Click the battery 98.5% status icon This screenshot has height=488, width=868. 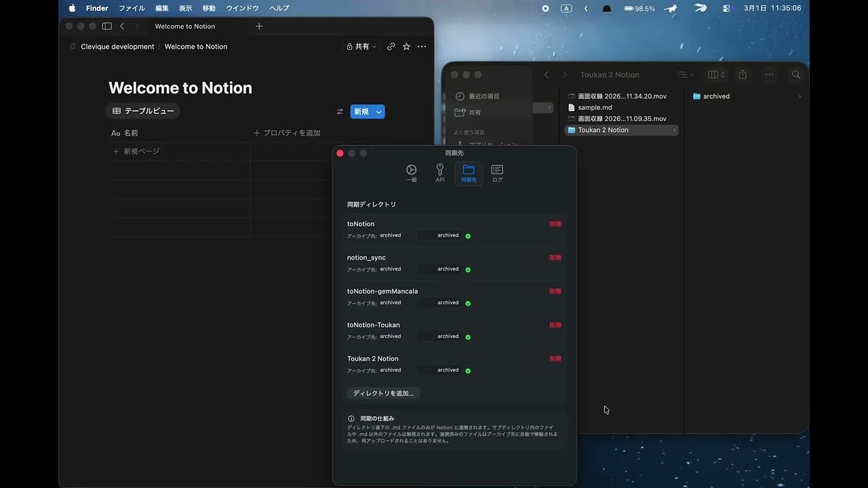[x=639, y=8]
